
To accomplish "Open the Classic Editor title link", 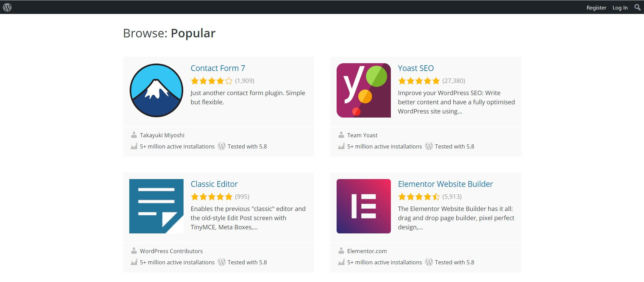I will [214, 184].
